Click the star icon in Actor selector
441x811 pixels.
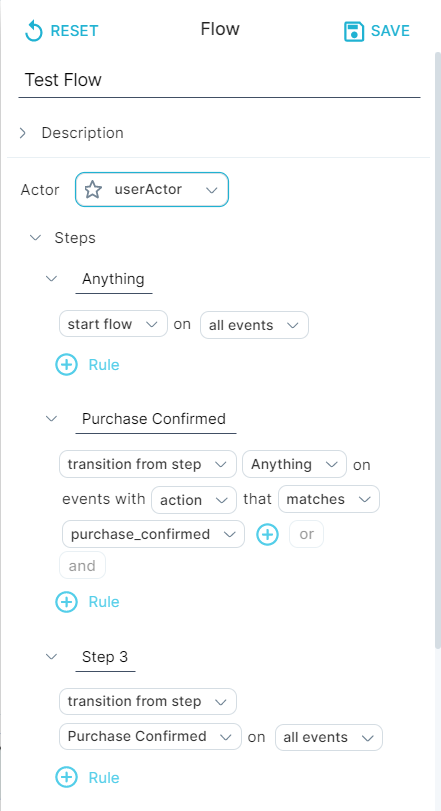tap(93, 190)
